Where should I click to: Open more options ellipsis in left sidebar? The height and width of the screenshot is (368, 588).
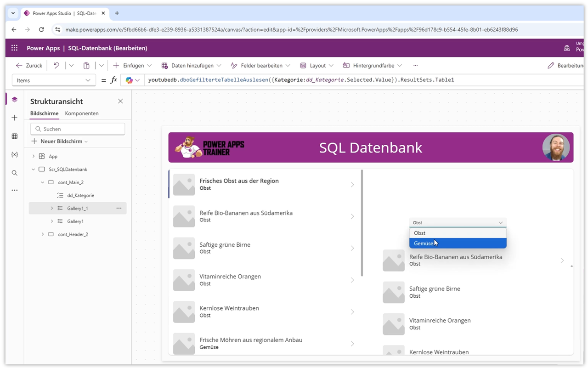click(15, 190)
